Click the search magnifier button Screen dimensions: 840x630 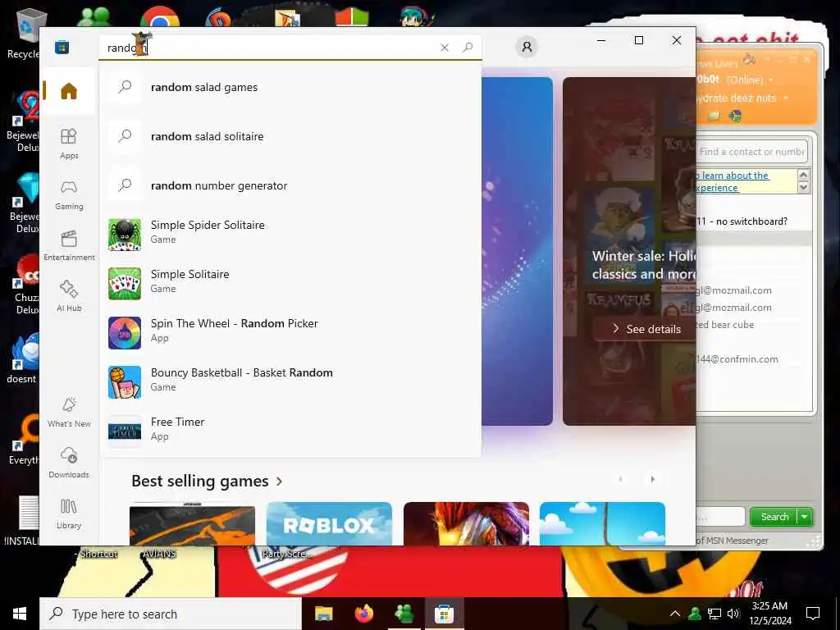[467, 48]
